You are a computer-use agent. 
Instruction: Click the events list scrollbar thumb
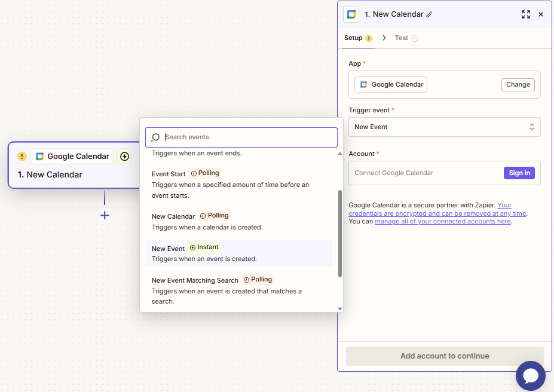[340, 234]
